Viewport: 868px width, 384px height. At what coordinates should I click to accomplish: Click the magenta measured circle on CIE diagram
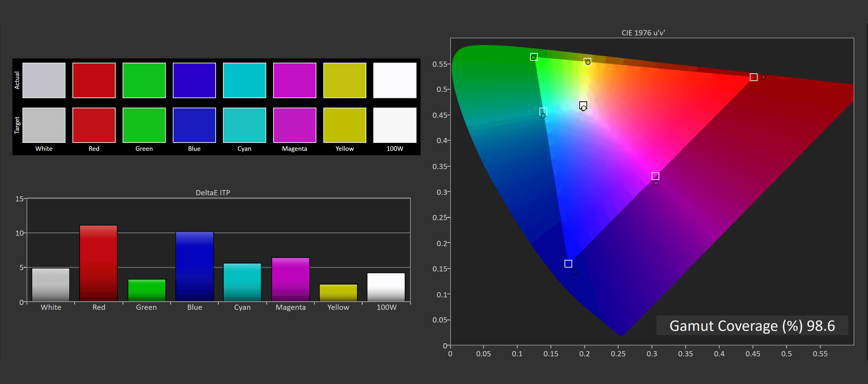click(x=656, y=183)
